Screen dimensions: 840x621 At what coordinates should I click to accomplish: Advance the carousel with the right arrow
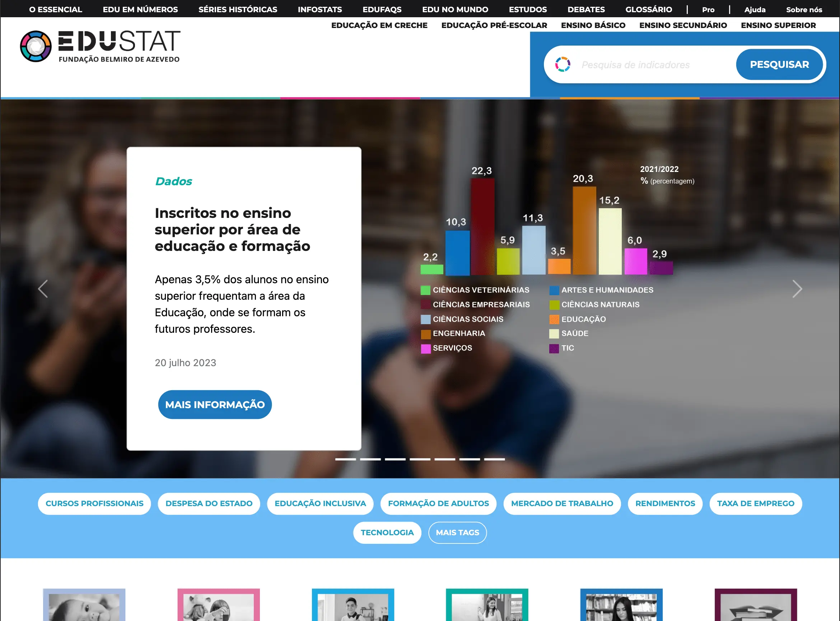coord(798,288)
